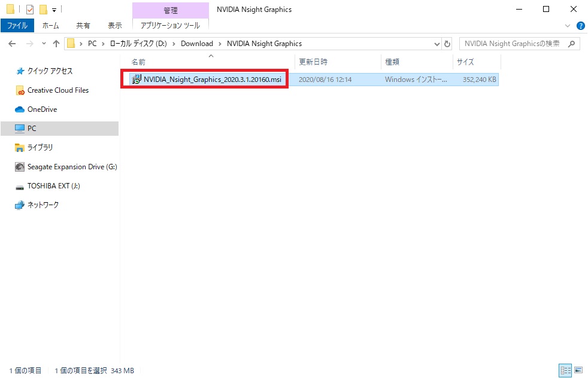Click the ネットワーク icon

click(20, 205)
